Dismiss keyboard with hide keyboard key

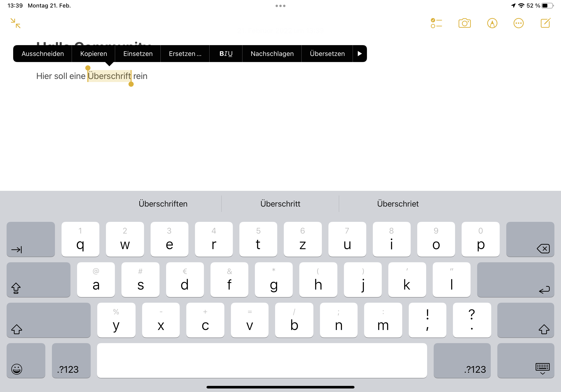pyautogui.click(x=525, y=360)
